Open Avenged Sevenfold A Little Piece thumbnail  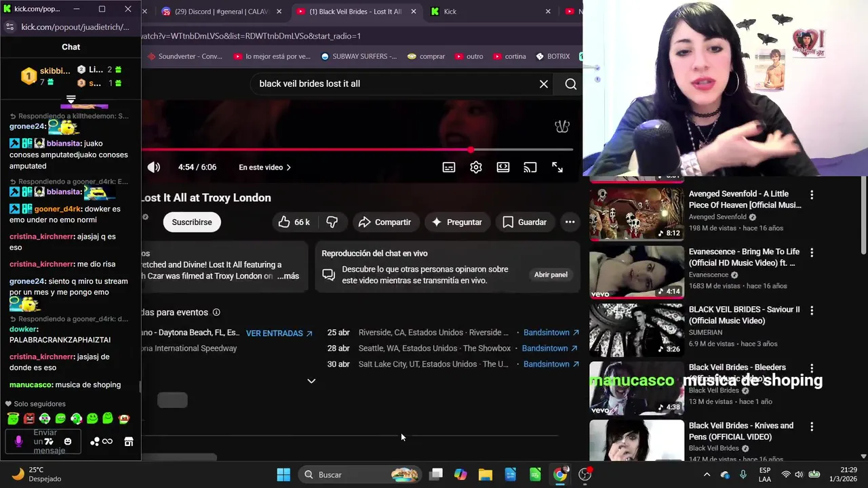tap(637, 214)
